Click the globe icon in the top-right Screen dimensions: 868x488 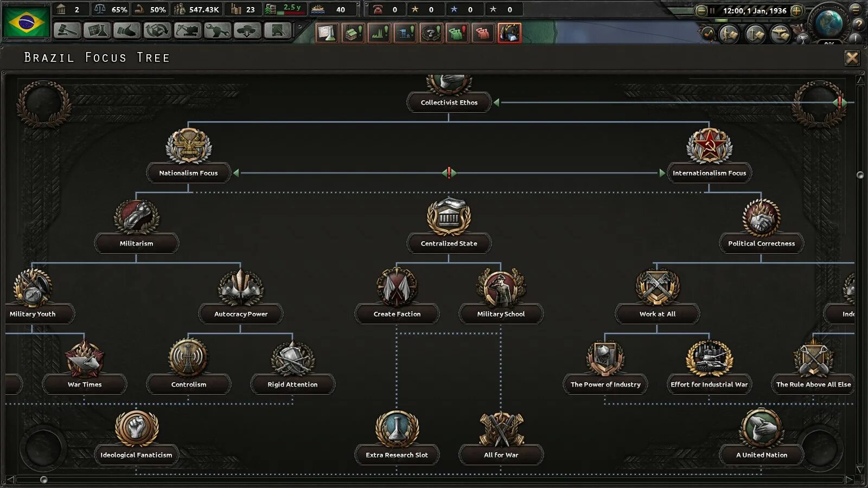(828, 23)
